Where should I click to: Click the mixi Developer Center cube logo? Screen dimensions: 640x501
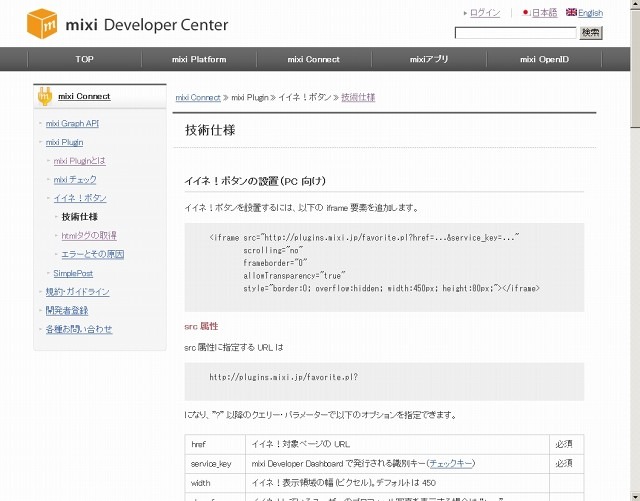pyautogui.click(x=42, y=24)
